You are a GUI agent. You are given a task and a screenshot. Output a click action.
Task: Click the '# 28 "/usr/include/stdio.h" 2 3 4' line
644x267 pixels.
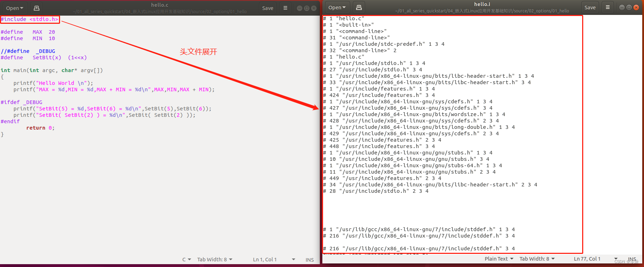(x=376, y=191)
